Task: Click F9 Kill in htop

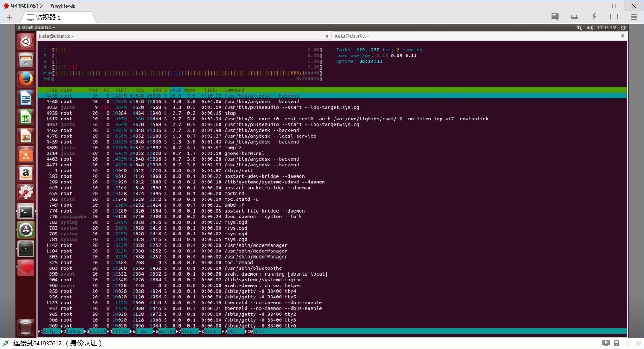Action: click(x=232, y=332)
